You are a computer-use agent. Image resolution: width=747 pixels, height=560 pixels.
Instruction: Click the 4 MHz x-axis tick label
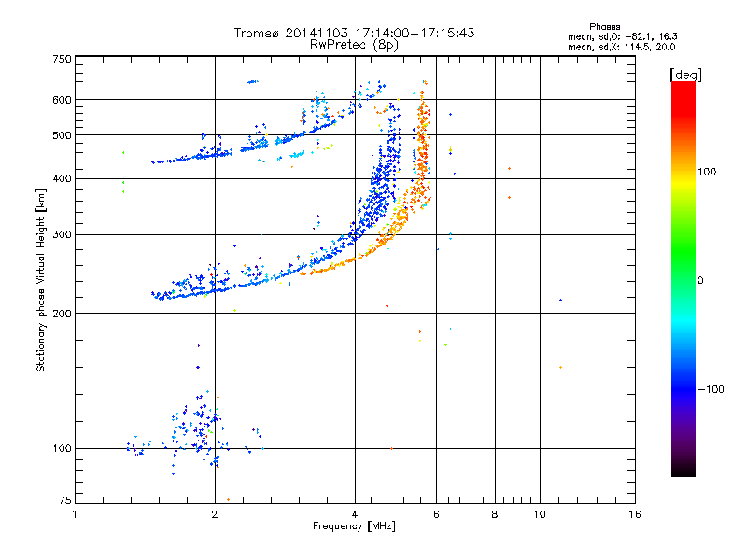pos(355,514)
